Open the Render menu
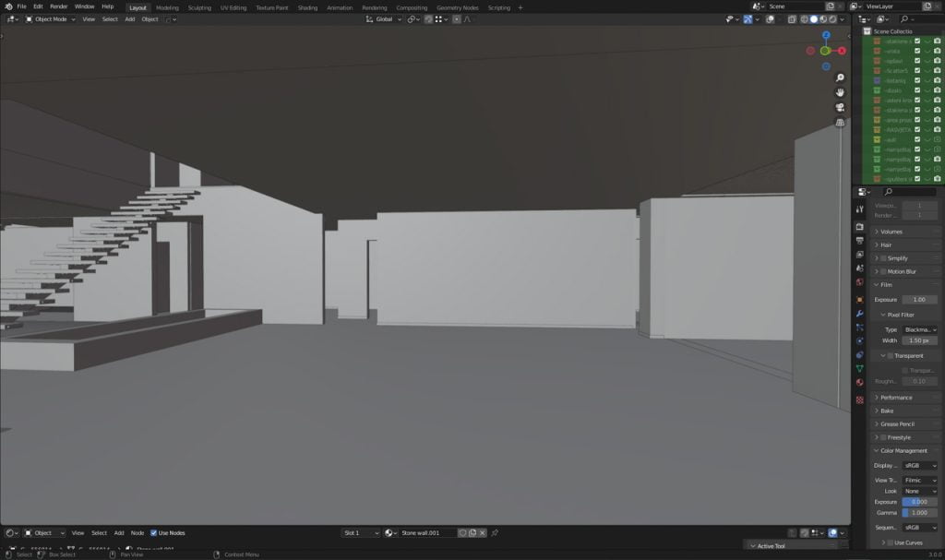Screen dimensions: 945x560 coord(58,6)
